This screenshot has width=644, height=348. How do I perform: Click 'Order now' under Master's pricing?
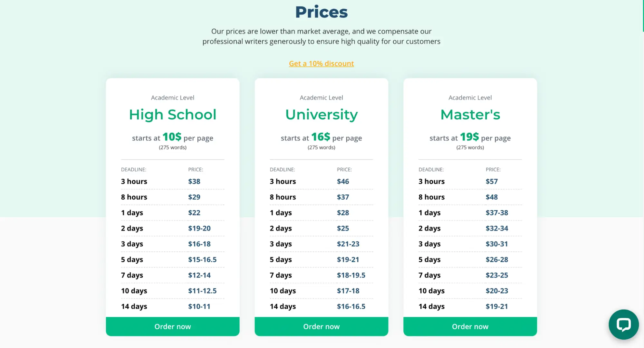[x=470, y=326]
